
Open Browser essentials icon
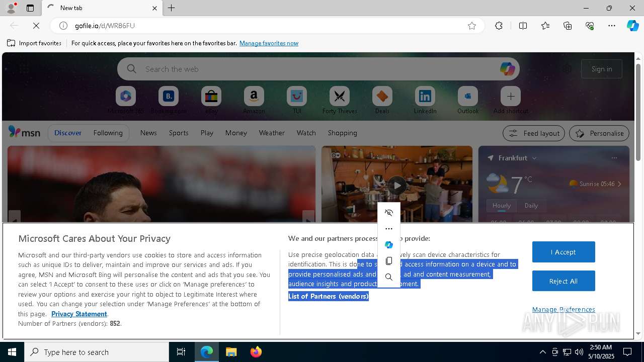coord(590,26)
